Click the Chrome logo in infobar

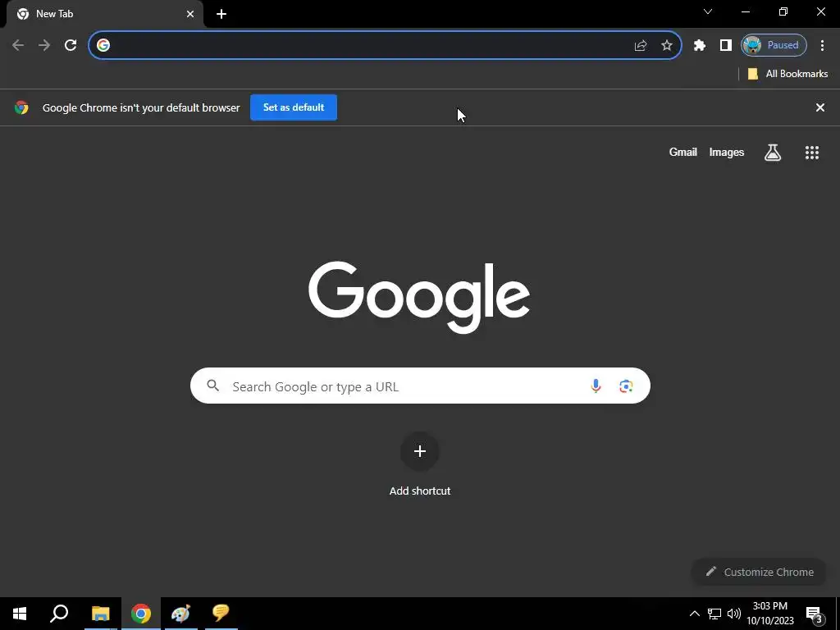click(21, 107)
